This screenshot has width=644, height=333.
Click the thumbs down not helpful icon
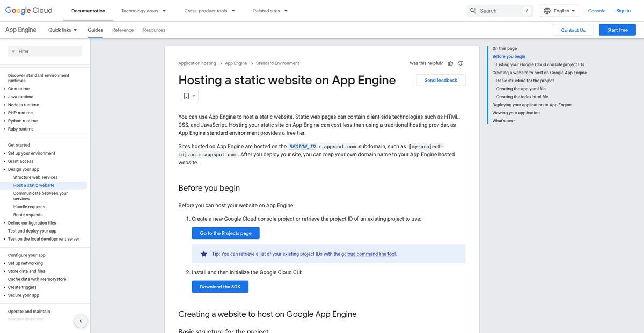point(460,63)
